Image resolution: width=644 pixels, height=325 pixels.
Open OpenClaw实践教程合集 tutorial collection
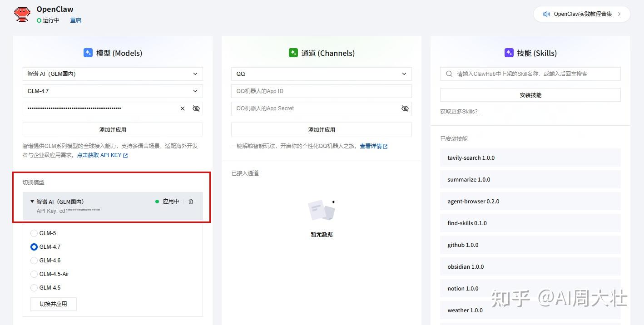coord(582,14)
